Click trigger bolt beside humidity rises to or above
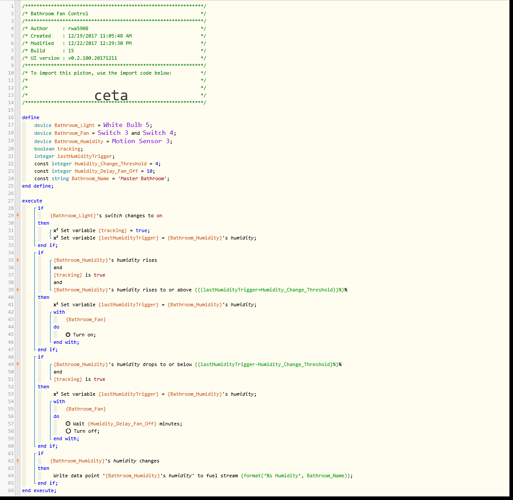Viewport: 513px width, 500px height. tap(18, 290)
